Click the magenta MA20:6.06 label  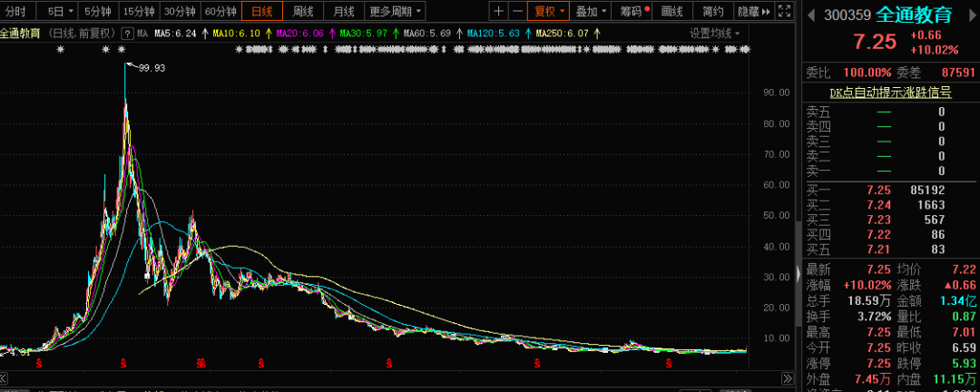coord(300,34)
